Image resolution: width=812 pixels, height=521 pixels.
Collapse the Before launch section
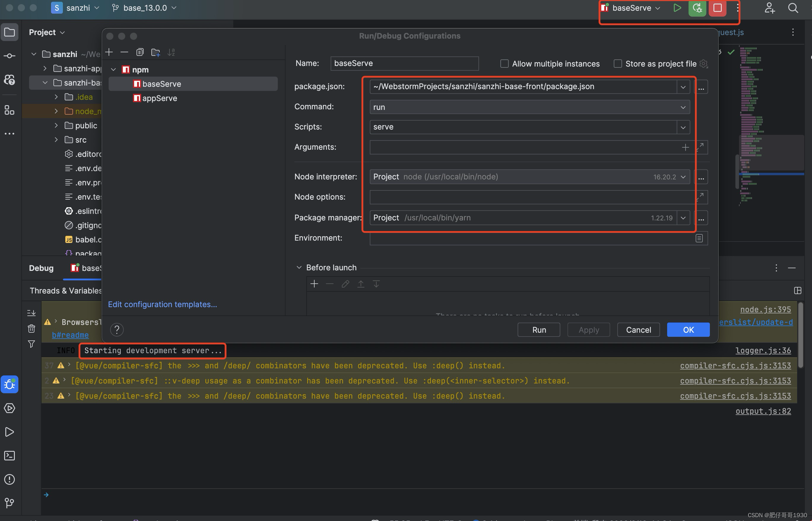pos(299,267)
